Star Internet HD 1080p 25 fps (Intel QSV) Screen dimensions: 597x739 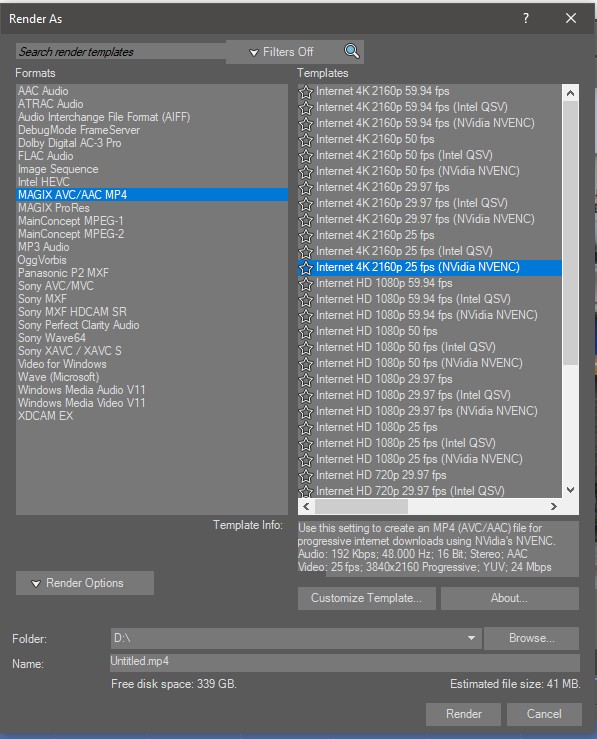pyautogui.click(x=306, y=444)
